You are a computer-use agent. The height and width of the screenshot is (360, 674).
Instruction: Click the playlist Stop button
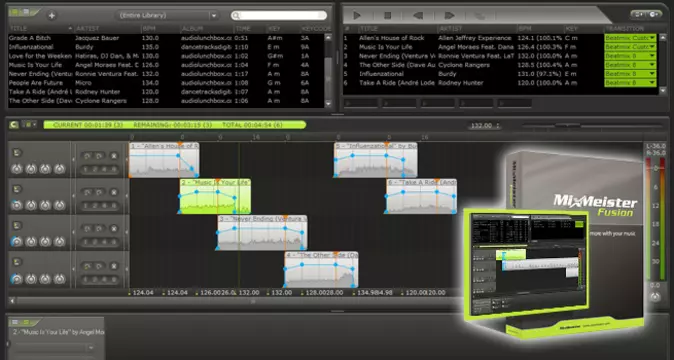387,15
